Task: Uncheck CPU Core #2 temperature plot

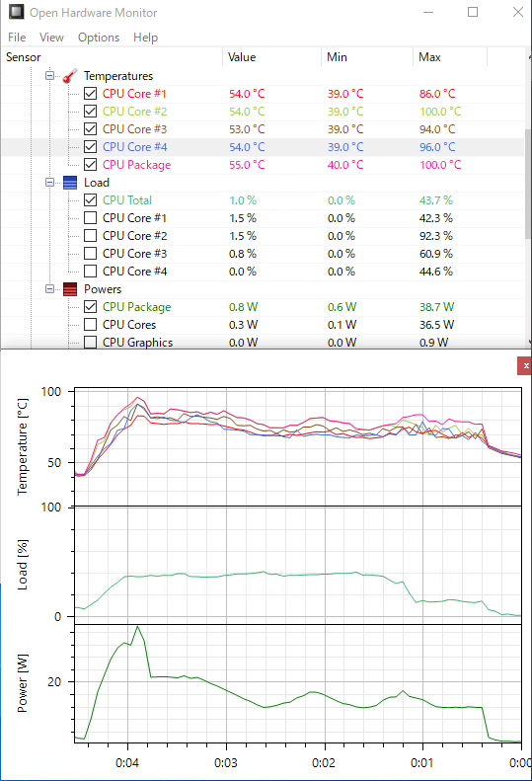Action: pos(90,111)
